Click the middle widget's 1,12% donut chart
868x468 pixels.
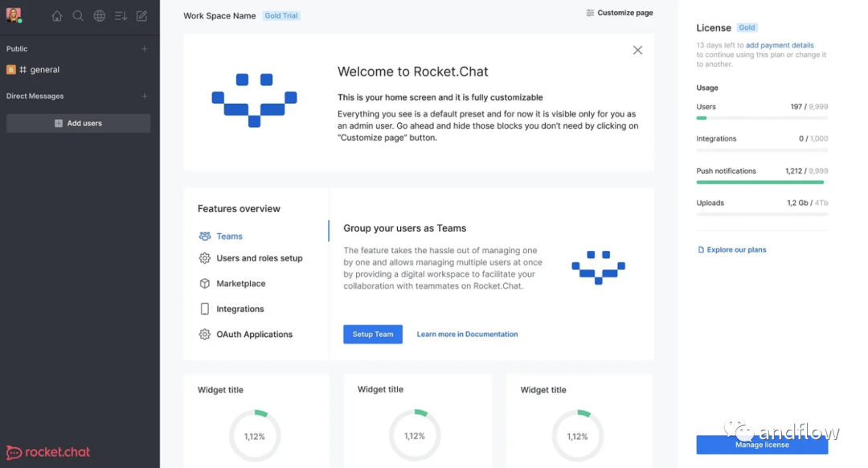tap(415, 436)
